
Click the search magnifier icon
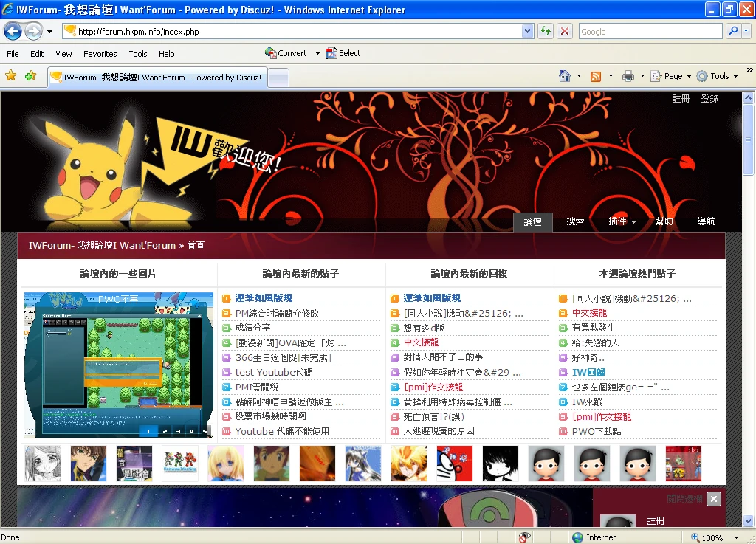[x=733, y=31]
